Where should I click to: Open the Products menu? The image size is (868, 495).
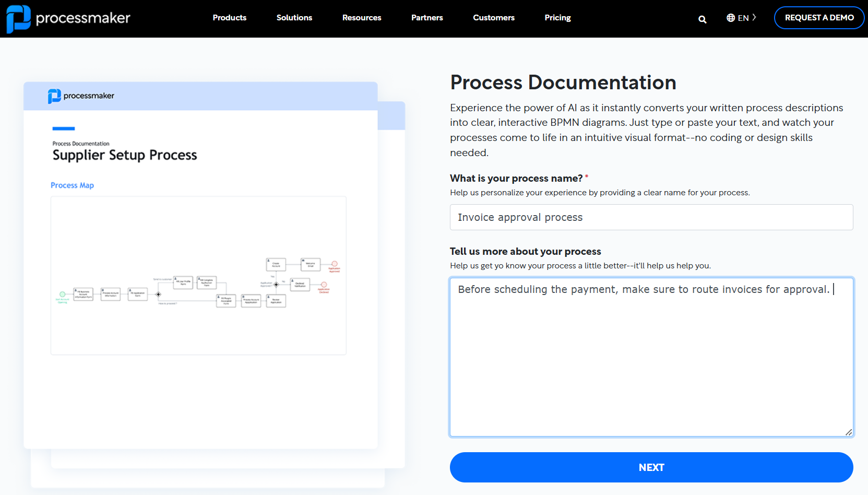(229, 18)
